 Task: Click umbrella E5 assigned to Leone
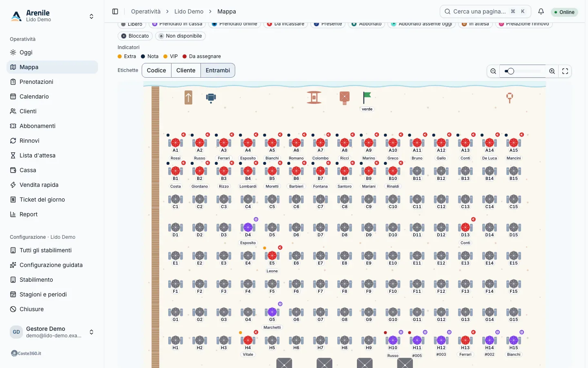click(x=272, y=256)
